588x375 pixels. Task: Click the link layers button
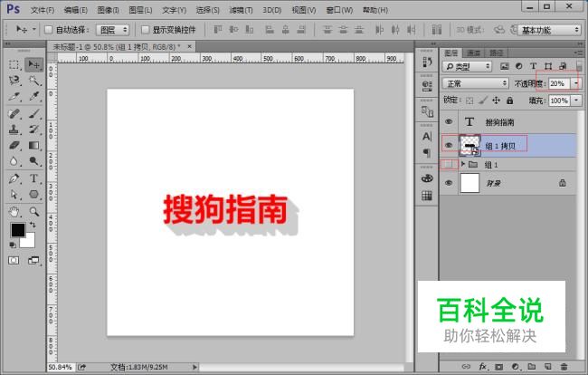[x=466, y=366]
